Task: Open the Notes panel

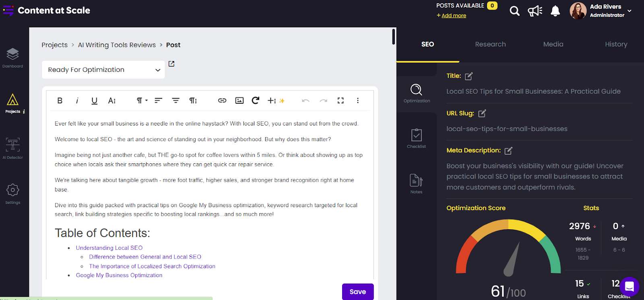Action: (417, 184)
